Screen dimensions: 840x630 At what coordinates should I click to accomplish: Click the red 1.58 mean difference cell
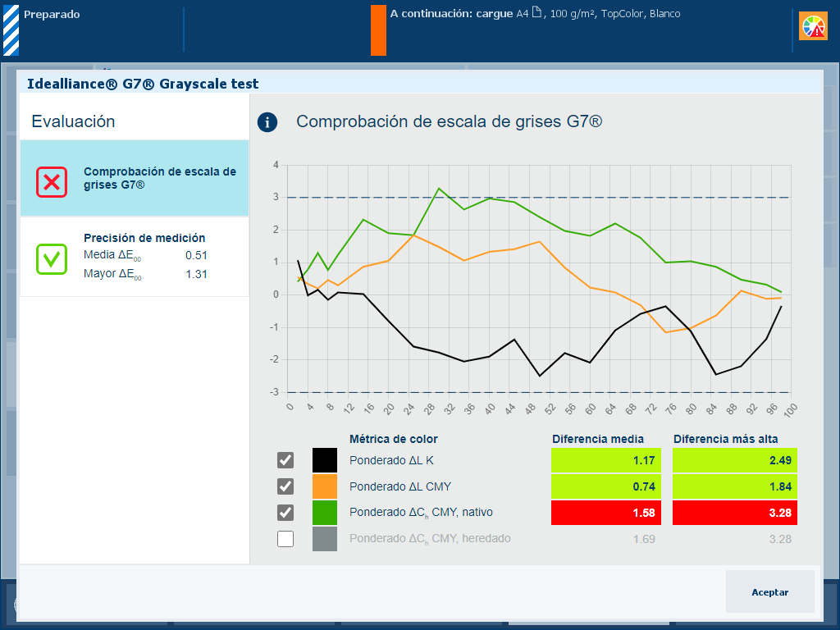coord(606,513)
